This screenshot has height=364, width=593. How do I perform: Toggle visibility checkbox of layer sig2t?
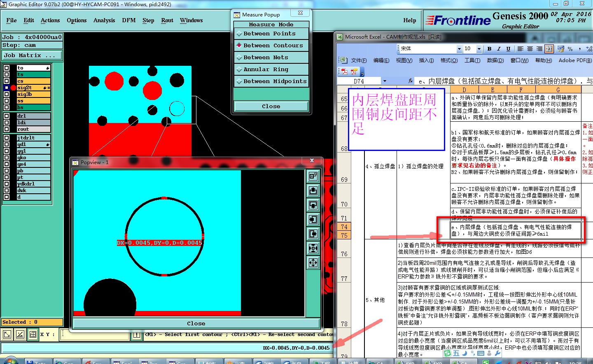pyautogui.click(x=7, y=88)
